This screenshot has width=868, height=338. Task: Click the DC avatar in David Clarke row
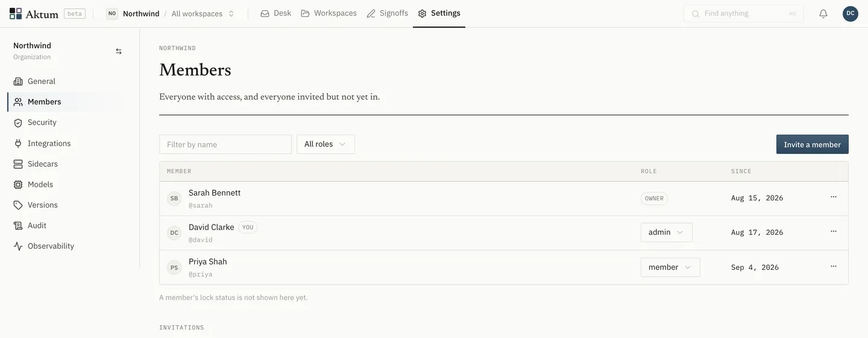click(x=174, y=233)
